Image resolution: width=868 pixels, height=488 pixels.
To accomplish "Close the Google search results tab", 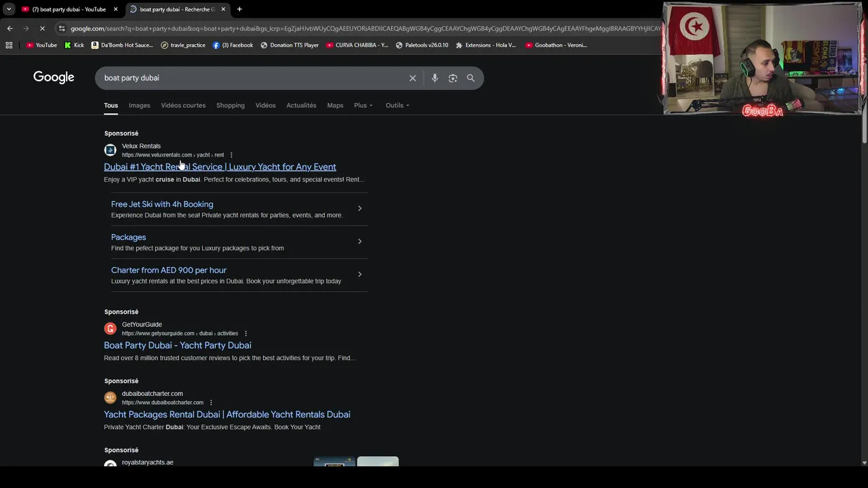I will point(223,9).
